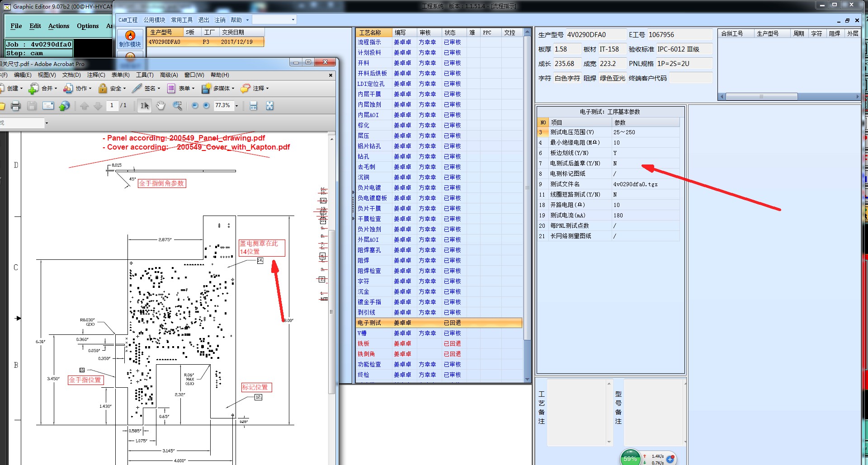This screenshot has width=868, height=465.
Task: Expand the 合并 dropdown arrow
Action: point(56,89)
